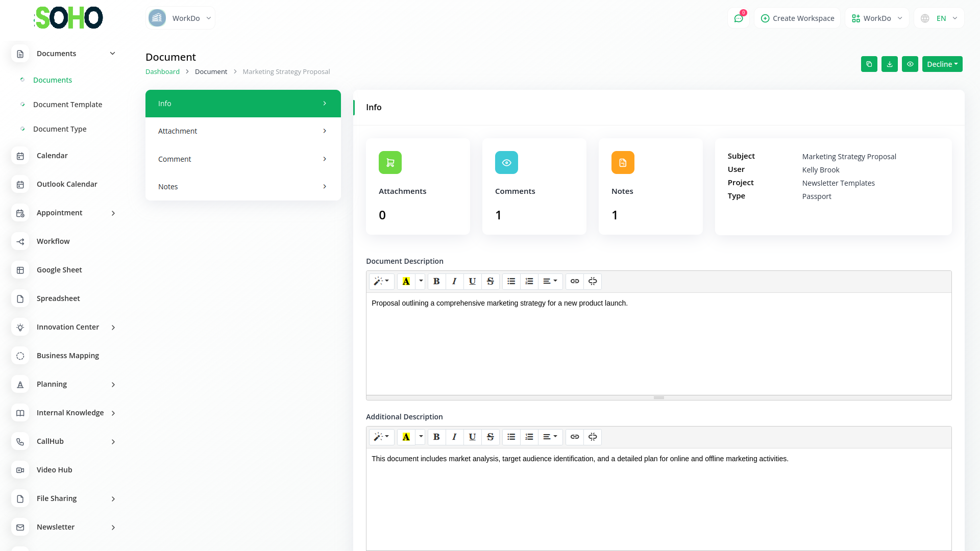Click Create Workspace button
The height and width of the screenshot is (551, 980).
[x=797, y=18]
